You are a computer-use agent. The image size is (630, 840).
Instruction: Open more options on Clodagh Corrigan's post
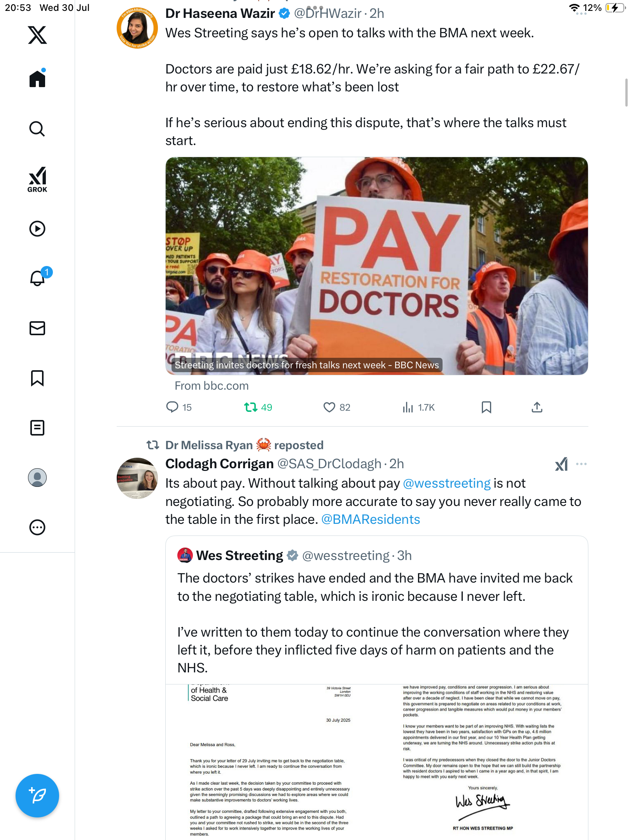pos(581,464)
